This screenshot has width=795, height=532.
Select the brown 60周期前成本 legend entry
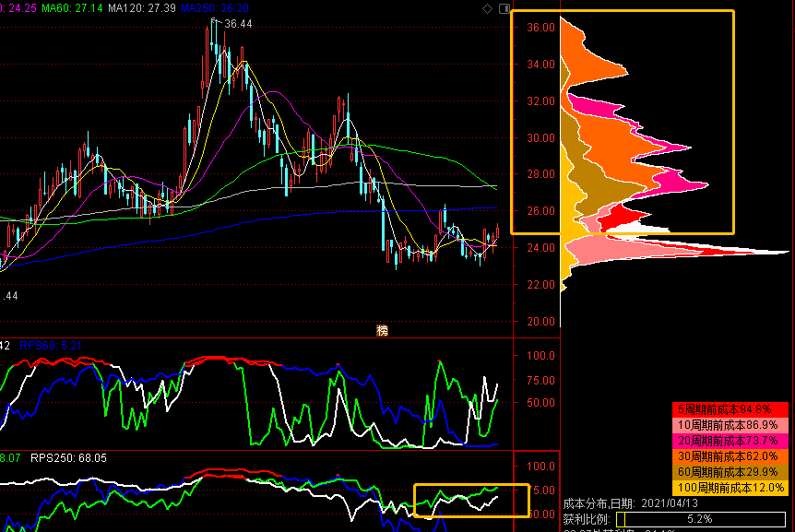click(730, 472)
